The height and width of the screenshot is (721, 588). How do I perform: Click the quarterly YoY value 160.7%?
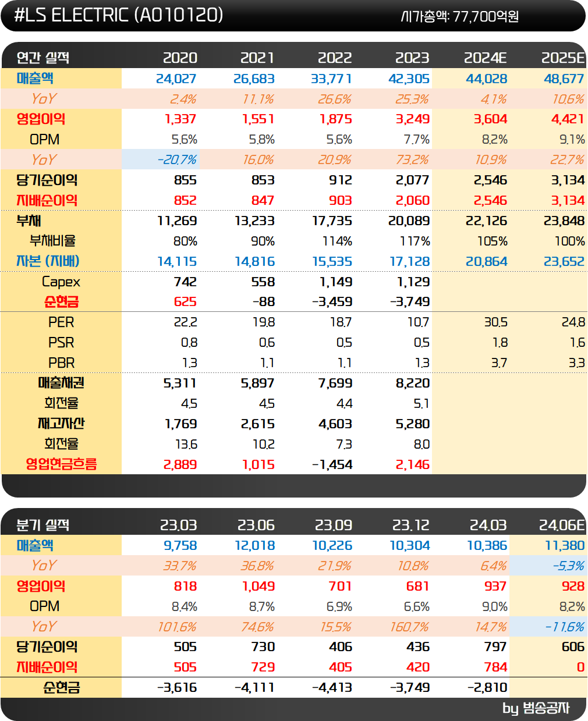pos(409,627)
